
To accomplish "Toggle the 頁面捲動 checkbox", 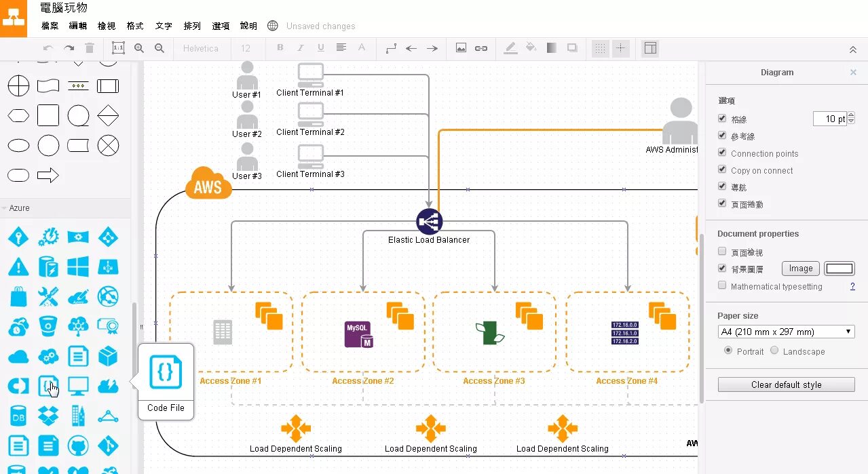I will point(722,203).
